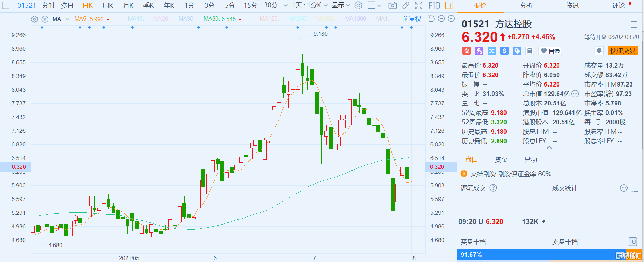Toggle 自选 watchlist heart button
The image size is (644, 262).
click(x=550, y=51)
